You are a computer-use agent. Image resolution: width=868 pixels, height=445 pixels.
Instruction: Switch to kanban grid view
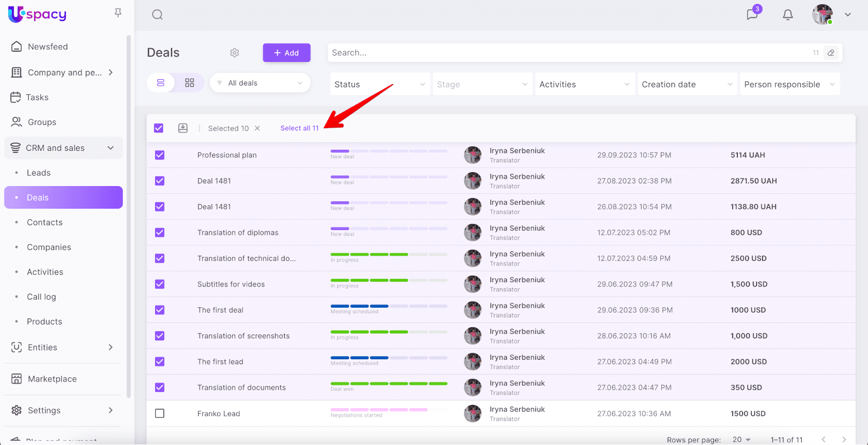point(189,83)
